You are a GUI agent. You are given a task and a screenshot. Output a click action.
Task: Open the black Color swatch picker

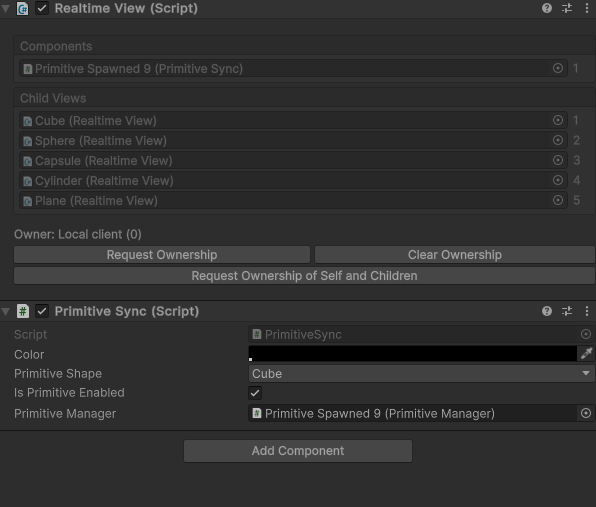[412, 353]
